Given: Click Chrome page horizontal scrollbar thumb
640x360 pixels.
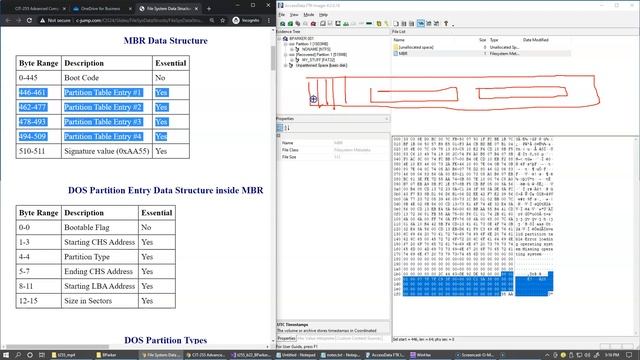Looking at the screenshot, I should pyautogui.click(x=57, y=347).
